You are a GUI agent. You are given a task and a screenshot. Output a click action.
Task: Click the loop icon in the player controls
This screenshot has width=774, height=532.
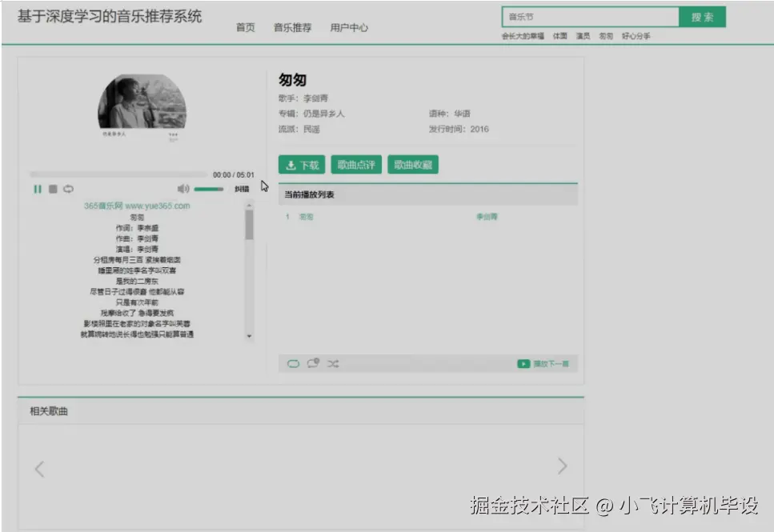(69, 189)
